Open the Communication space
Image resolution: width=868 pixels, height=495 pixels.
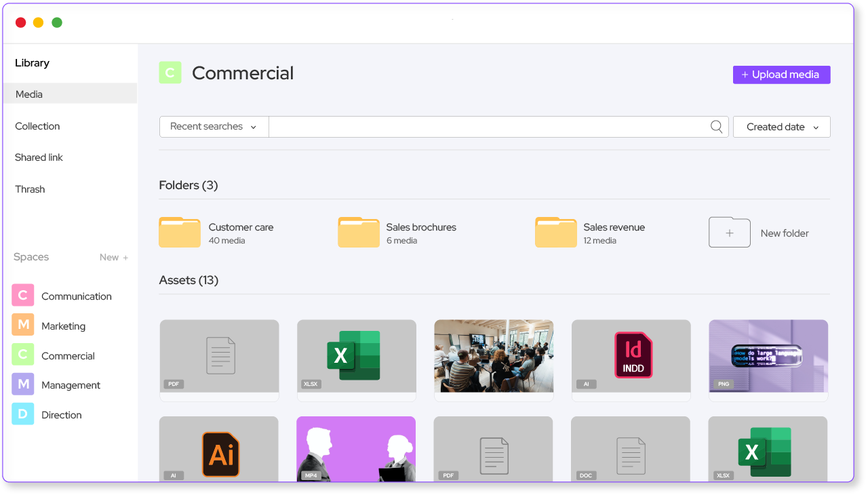(x=77, y=296)
